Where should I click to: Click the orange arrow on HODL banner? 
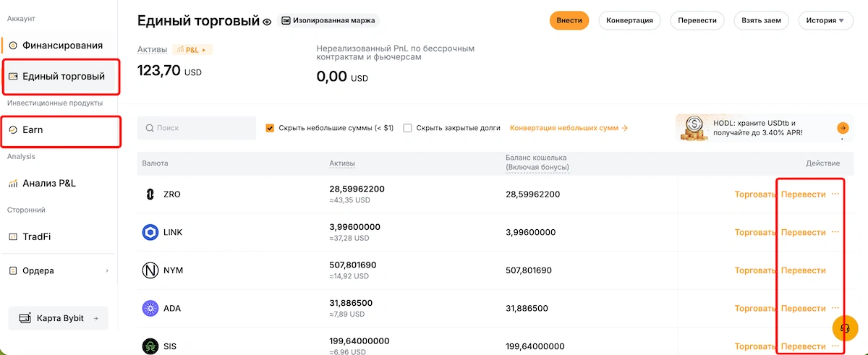coord(843,128)
